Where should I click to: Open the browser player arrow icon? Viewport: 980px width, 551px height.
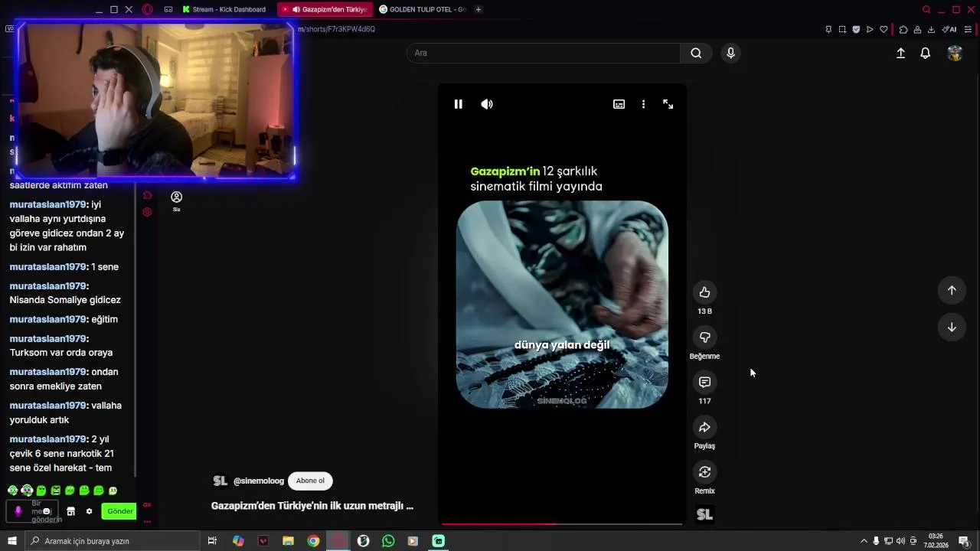870,29
